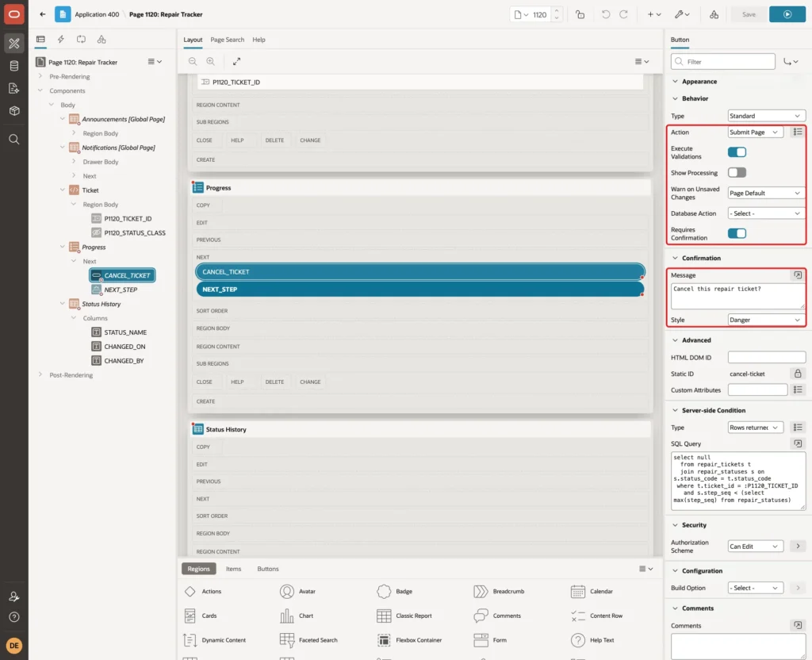Pick the Calendar region from gallery

pyautogui.click(x=592, y=592)
